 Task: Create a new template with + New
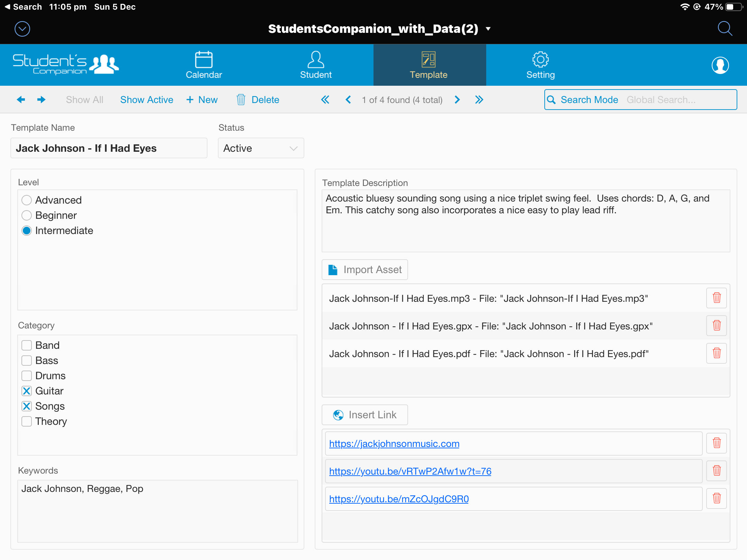(202, 100)
